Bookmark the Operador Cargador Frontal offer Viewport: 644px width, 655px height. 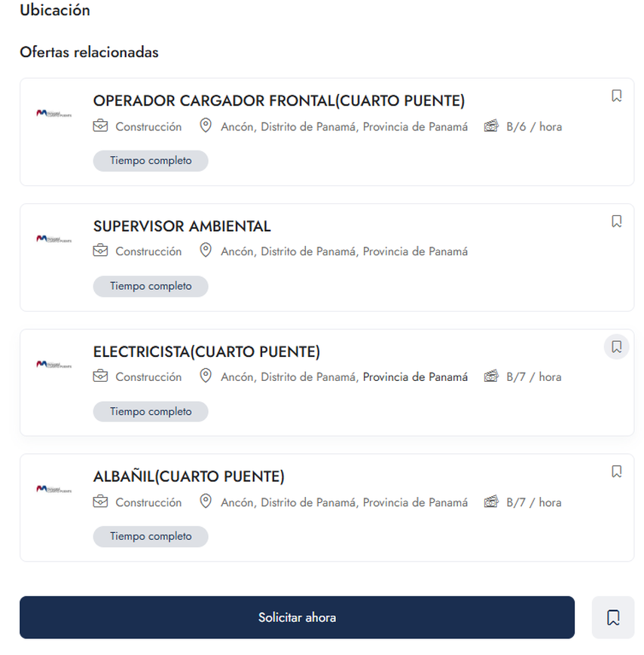point(616,96)
